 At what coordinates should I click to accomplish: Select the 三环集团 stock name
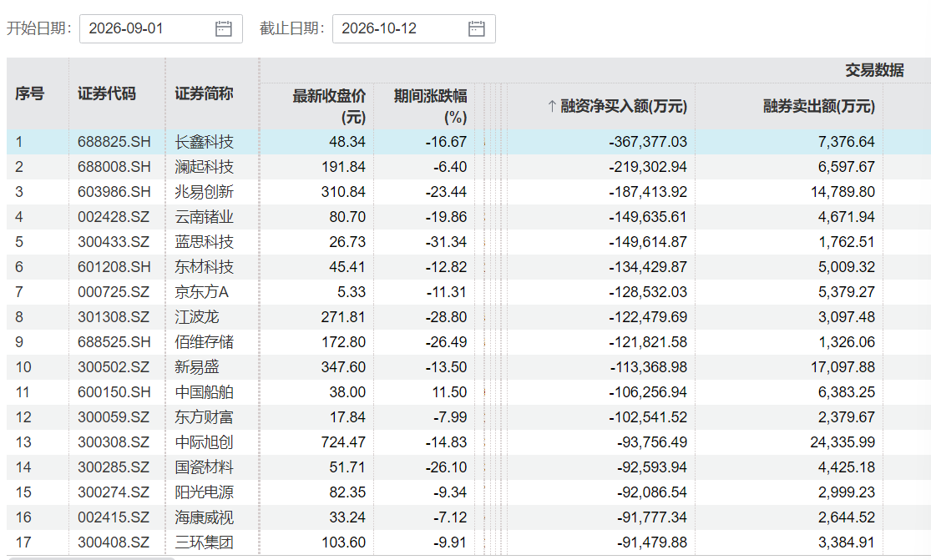pyautogui.click(x=204, y=542)
